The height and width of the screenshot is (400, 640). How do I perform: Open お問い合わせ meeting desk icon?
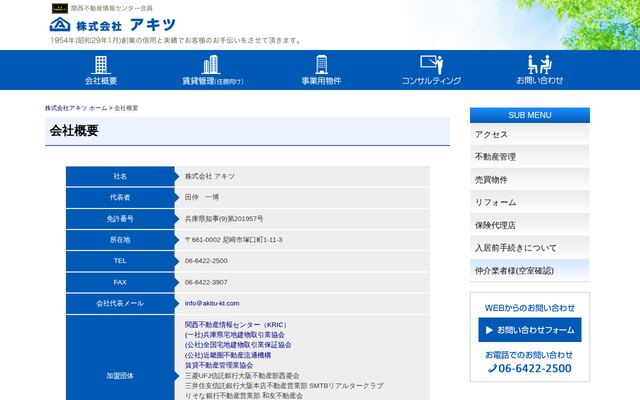[x=540, y=64]
